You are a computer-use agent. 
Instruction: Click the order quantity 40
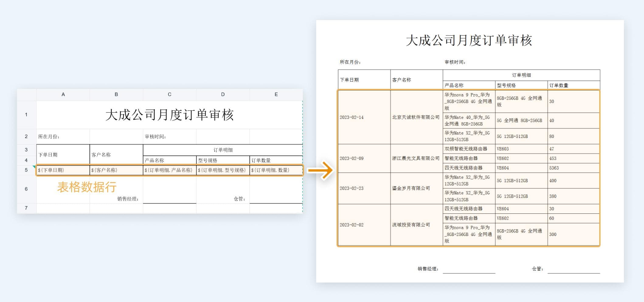tap(552, 121)
